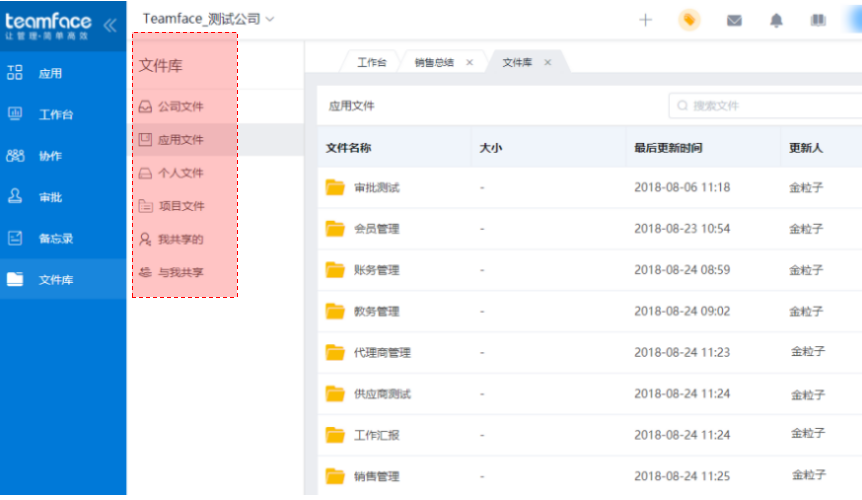Click the folder icon of 供应商测试

335,393
